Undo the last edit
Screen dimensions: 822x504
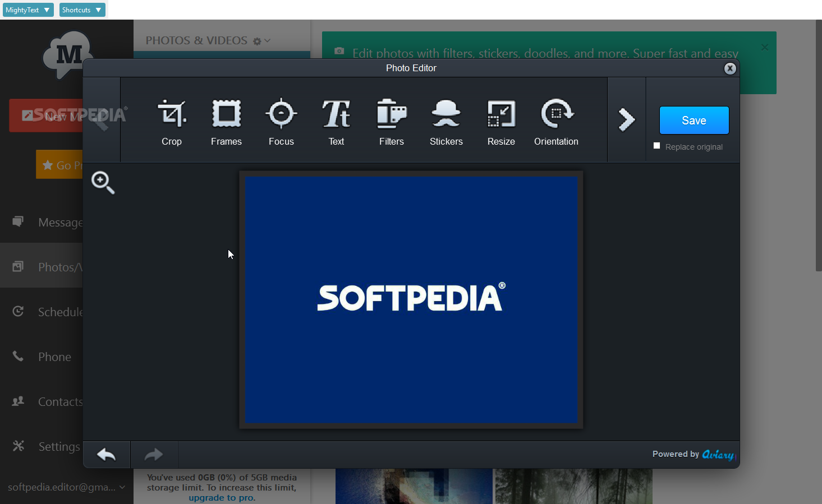[x=106, y=454]
